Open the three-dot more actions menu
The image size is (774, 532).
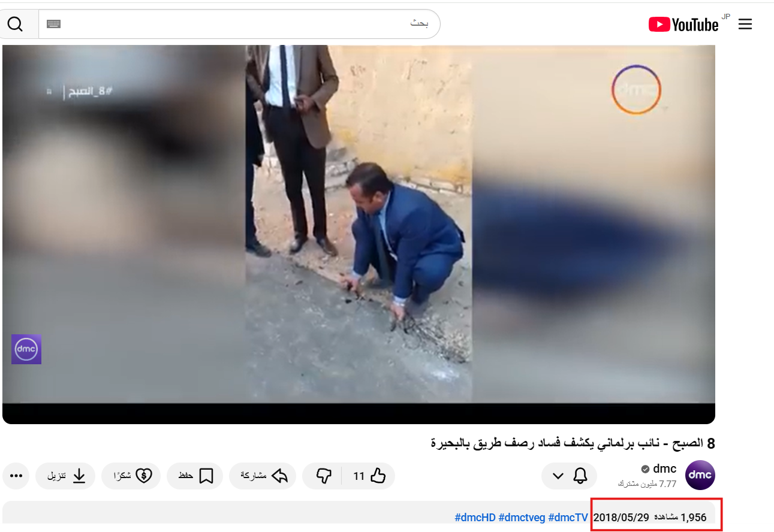16,476
